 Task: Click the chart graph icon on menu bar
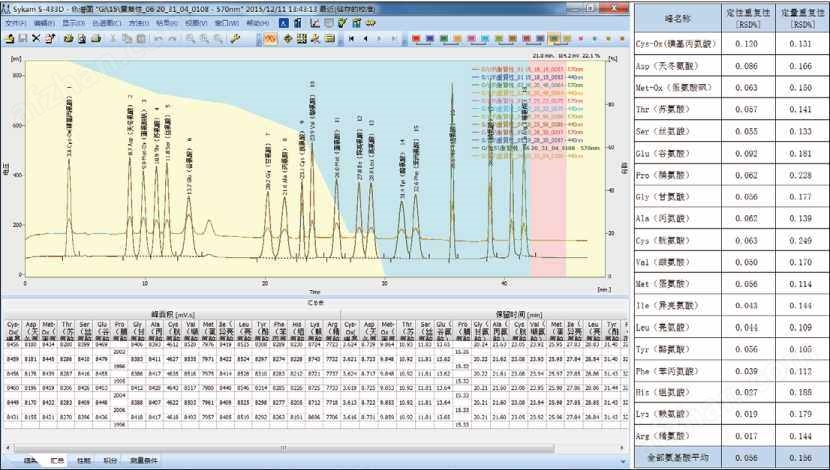coord(314,23)
